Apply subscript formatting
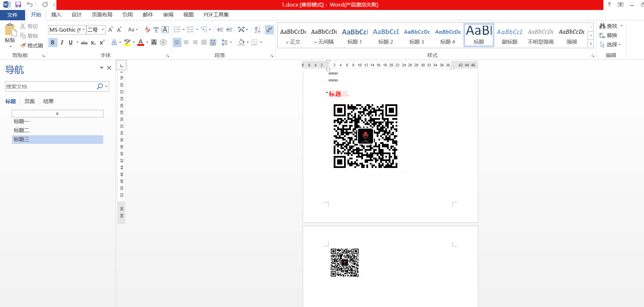Image resolution: width=644 pixels, height=307 pixels. pos(93,42)
